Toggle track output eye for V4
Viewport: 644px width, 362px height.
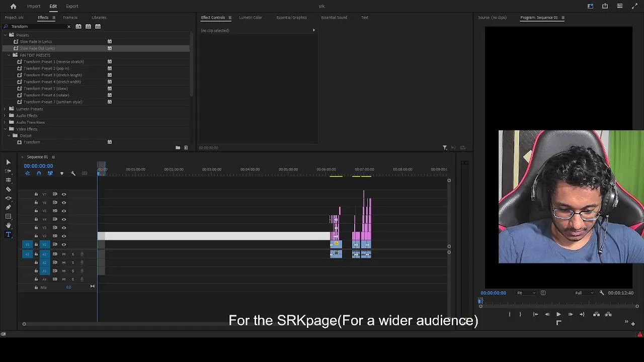coord(64,219)
